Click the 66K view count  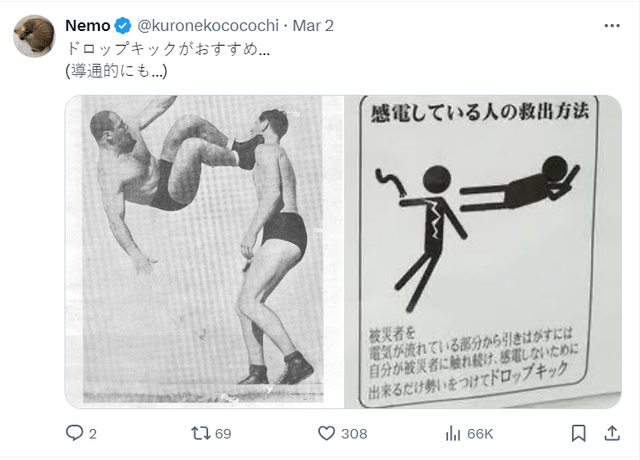480,433
